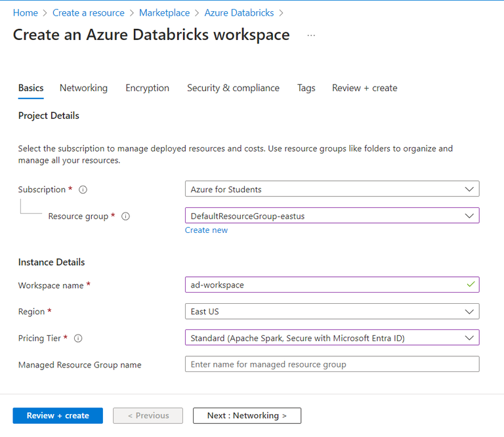Go back to Marketplace breadcrumb link
The image size is (504, 437).
(x=164, y=13)
